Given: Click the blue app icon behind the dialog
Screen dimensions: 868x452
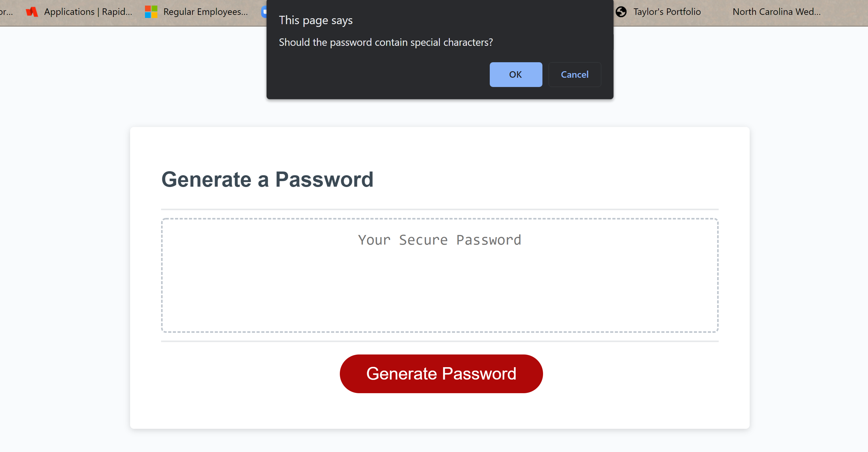Looking at the screenshot, I should pyautogui.click(x=265, y=11).
